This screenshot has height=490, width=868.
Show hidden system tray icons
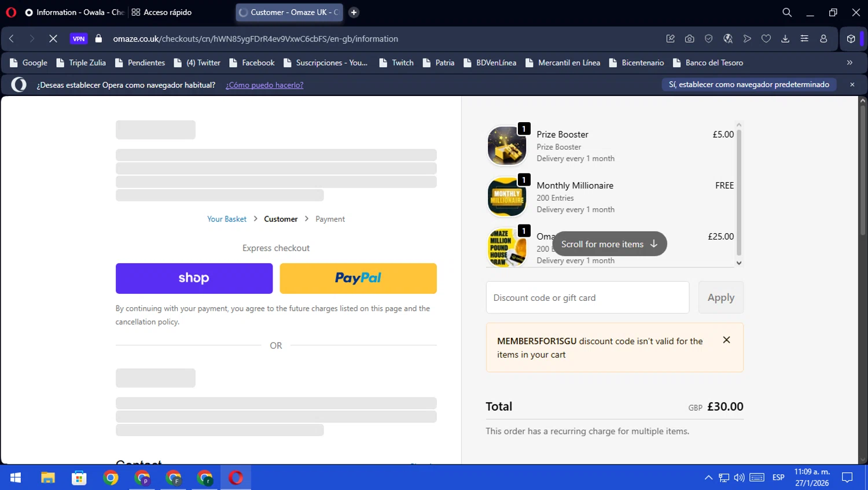click(x=708, y=477)
